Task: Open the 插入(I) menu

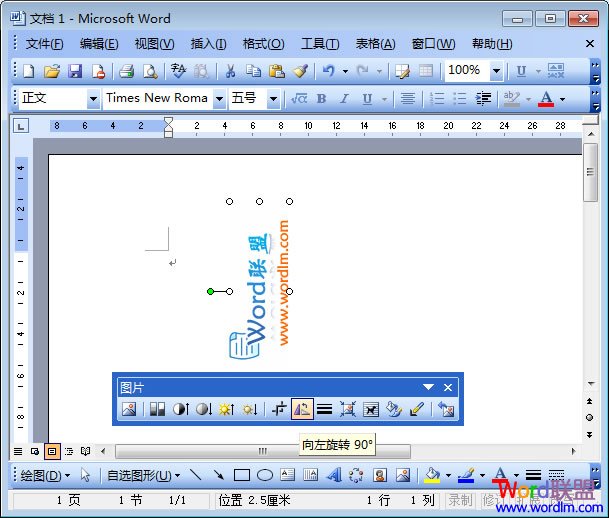Action: (209, 43)
